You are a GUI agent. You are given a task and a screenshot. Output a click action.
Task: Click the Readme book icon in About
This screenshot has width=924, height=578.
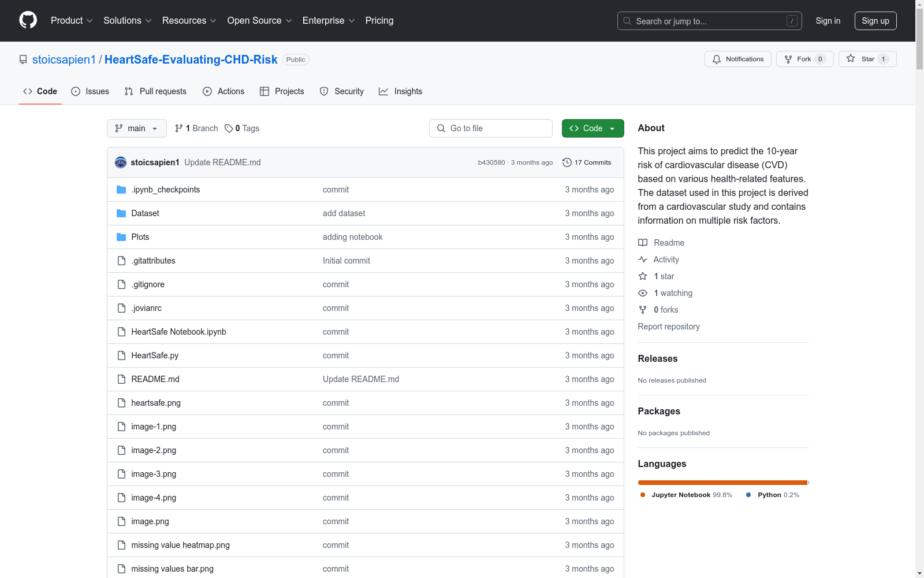(643, 243)
